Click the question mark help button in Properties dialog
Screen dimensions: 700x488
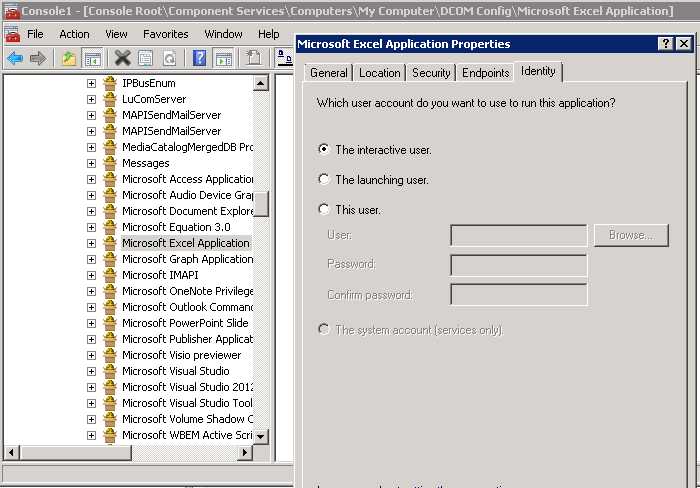(x=666, y=44)
